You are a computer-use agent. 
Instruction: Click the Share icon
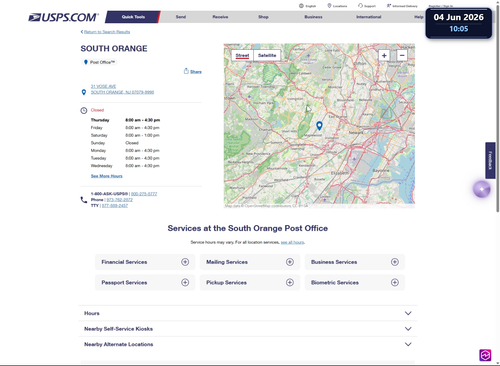coord(186,71)
